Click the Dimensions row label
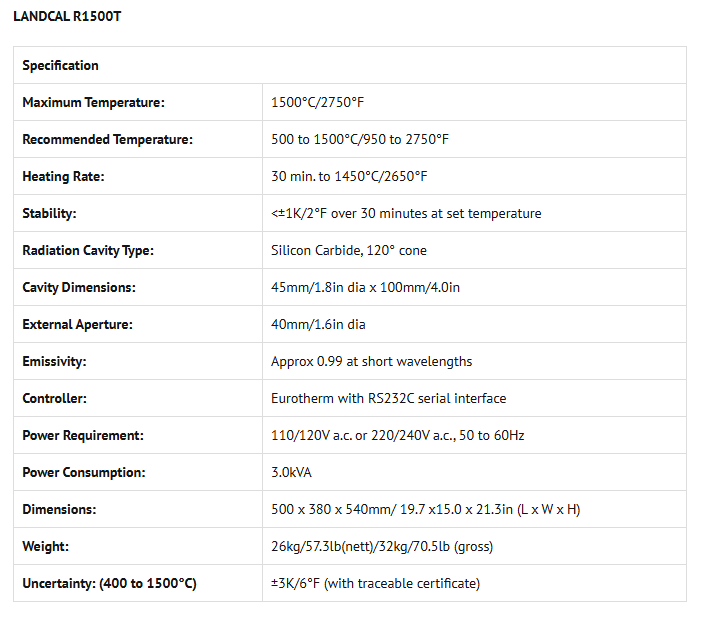The width and height of the screenshot is (707, 624). point(59,509)
